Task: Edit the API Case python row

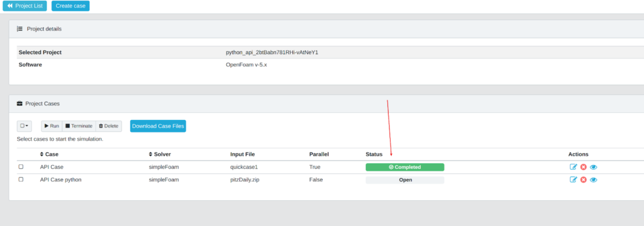Action: (x=574, y=180)
